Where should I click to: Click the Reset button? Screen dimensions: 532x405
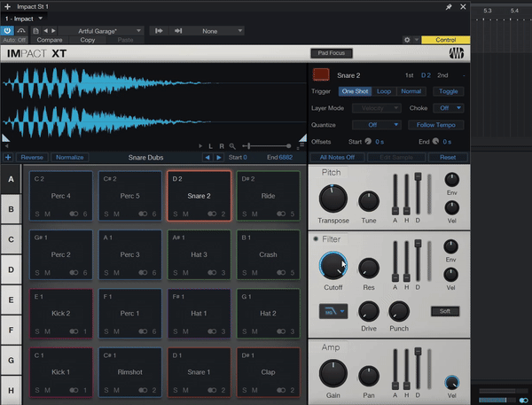448,158
